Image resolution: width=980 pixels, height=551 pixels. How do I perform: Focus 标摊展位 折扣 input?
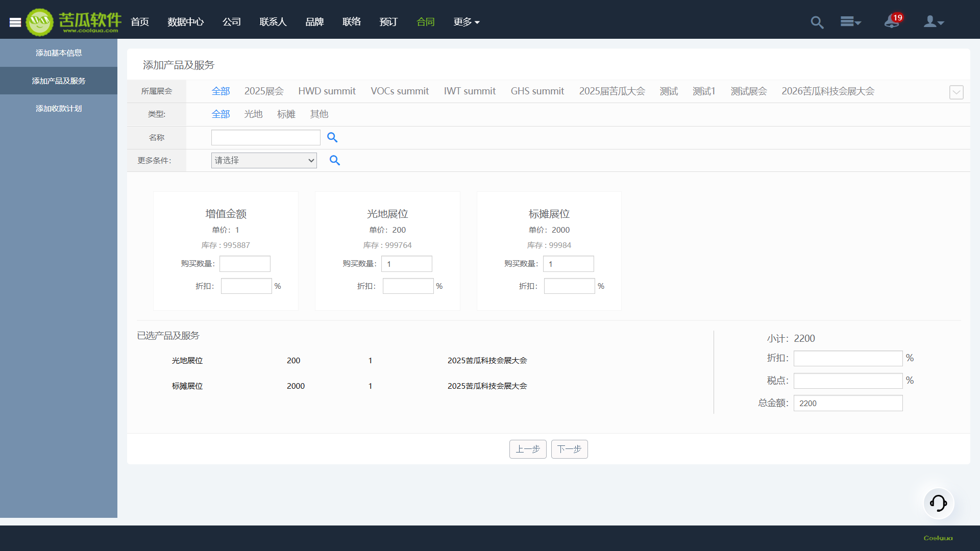570,286
